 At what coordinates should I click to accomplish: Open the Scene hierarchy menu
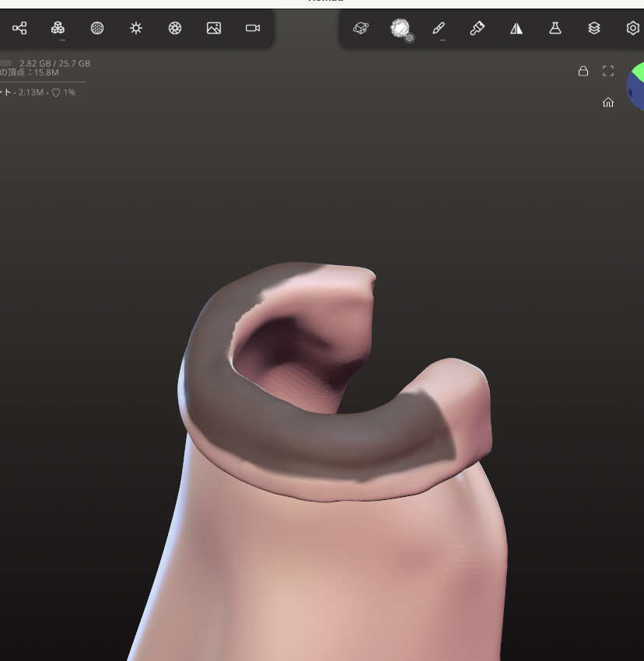19,28
